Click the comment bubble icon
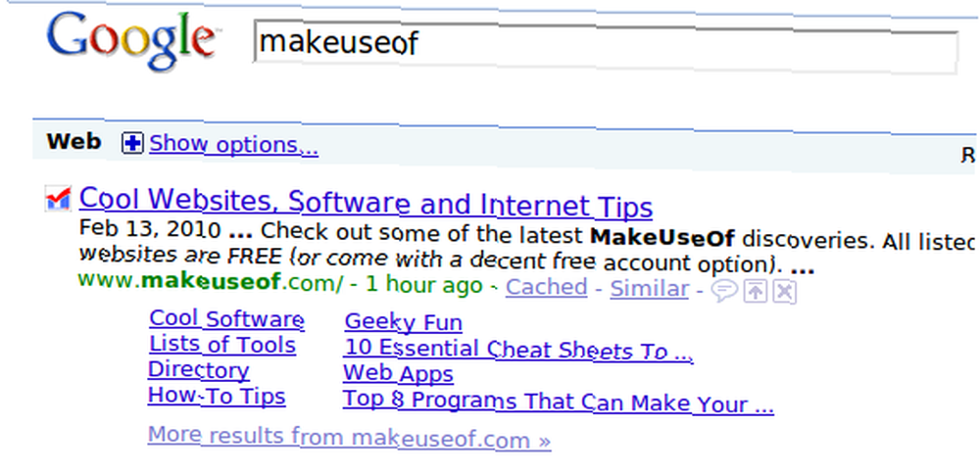This screenshot has height=474, width=980. click(x=725, y=291)
